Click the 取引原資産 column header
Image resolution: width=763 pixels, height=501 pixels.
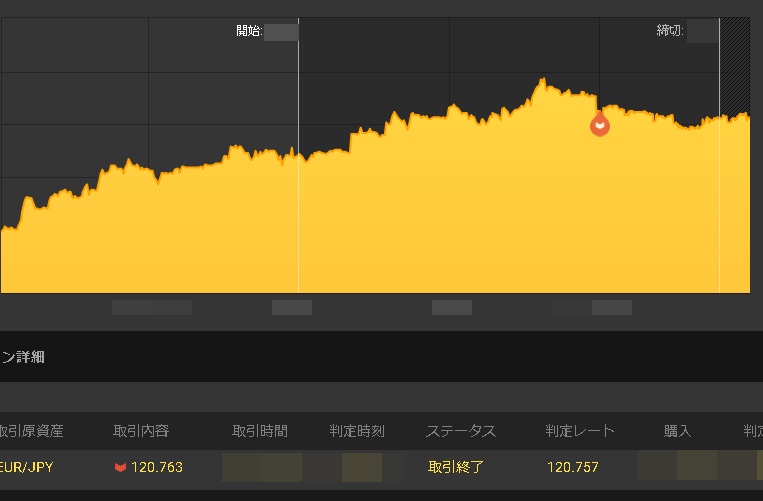coord(31,431)
